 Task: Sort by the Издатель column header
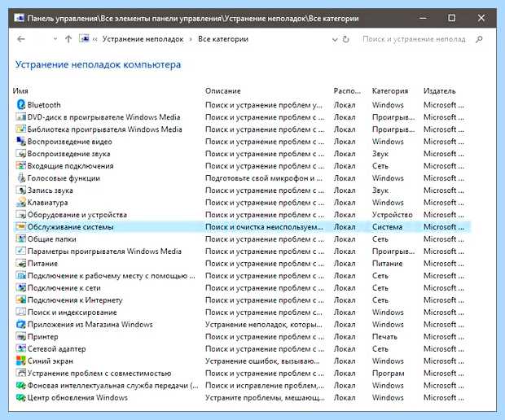coord(439,91)
